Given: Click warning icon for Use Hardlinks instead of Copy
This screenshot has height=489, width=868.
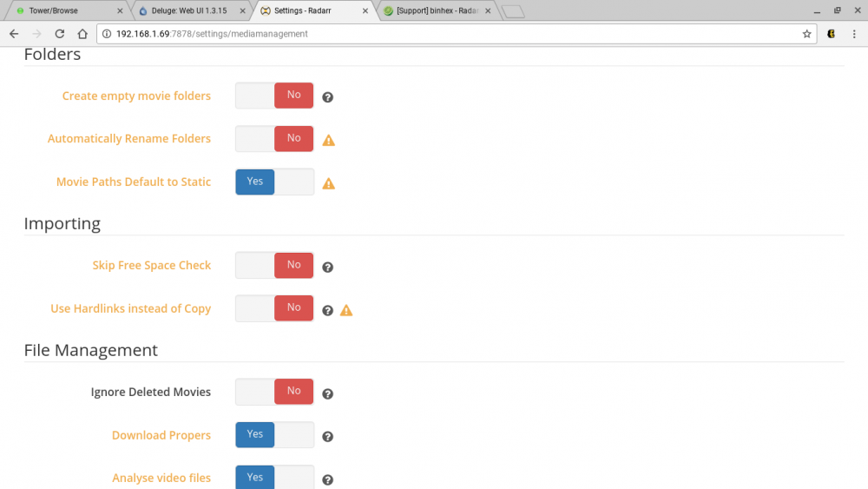Looking at the screenshot, I should pyautogui.click(x=346, y=310).
